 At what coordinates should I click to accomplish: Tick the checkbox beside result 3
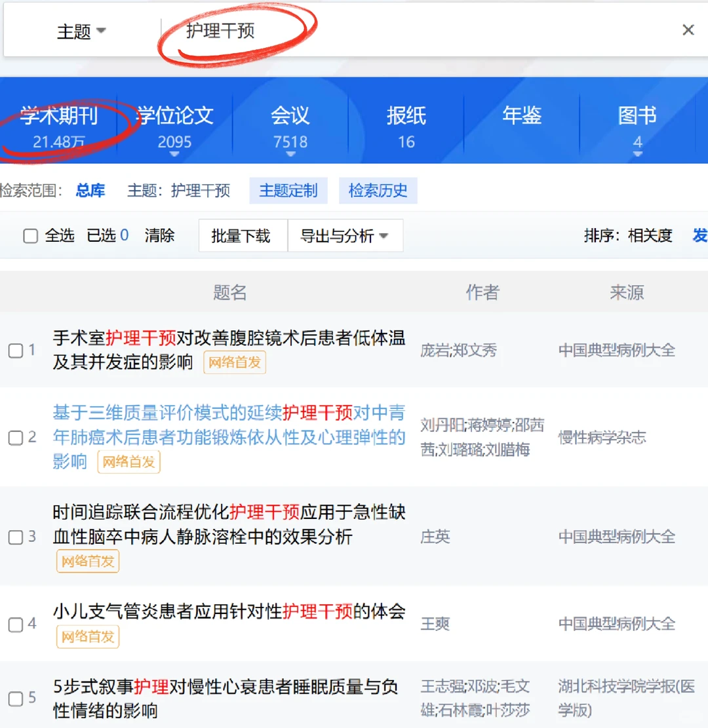pos(16,537)
